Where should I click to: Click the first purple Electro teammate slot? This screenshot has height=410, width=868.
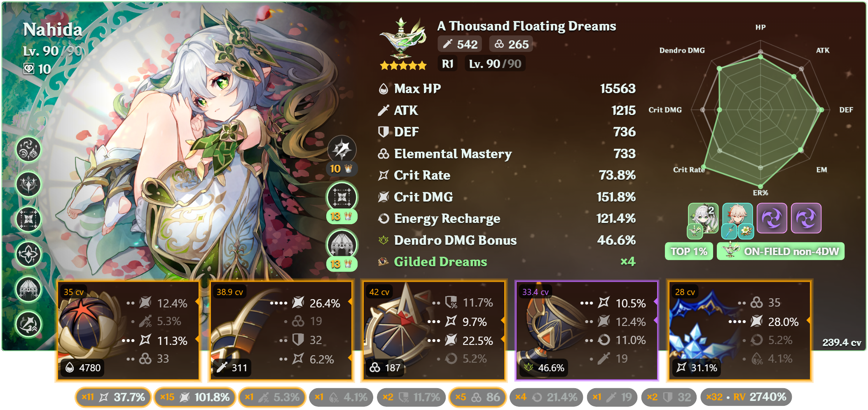(772, 218)
